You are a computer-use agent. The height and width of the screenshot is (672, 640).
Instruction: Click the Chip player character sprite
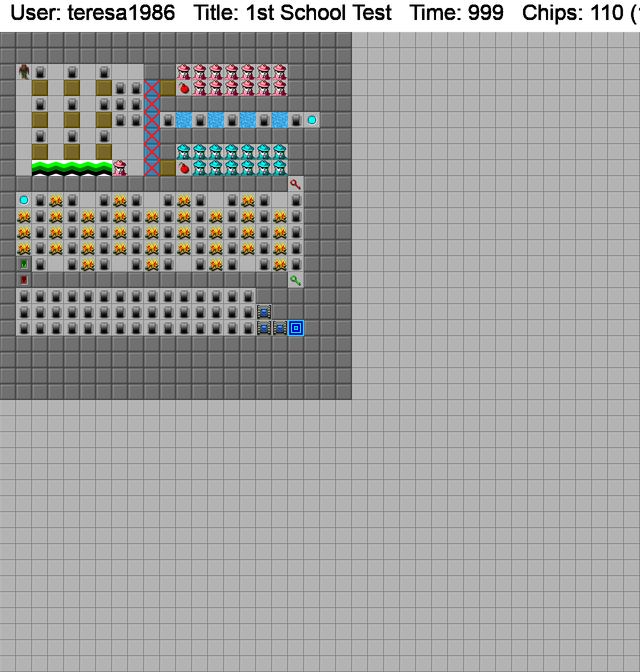pos(24,72)
